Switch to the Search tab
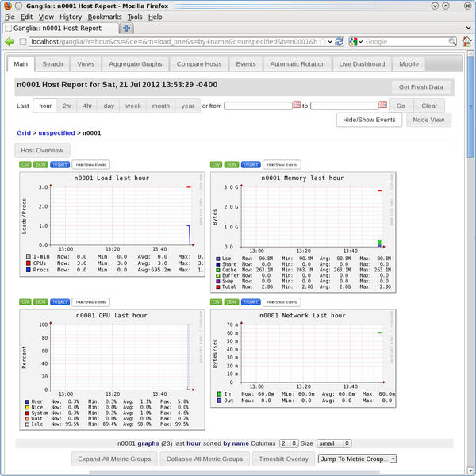Image resolution: width=476 pixels, height=476 pixels. (x=52, y=64)
